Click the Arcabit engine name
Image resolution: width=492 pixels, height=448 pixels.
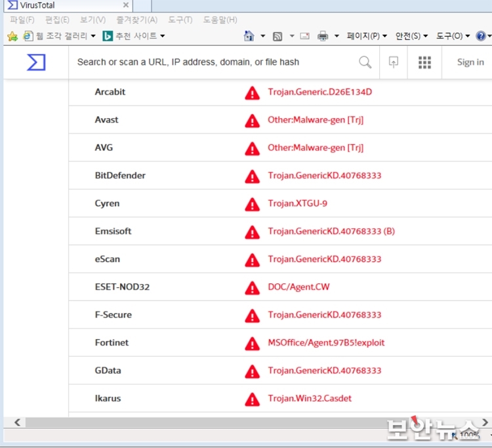coord(110,92)
